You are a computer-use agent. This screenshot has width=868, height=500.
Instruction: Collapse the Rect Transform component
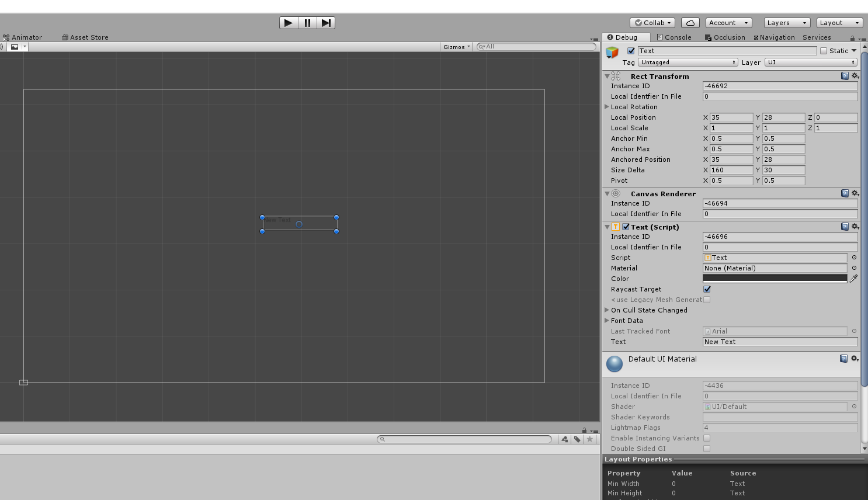click(x=607, y=77)
